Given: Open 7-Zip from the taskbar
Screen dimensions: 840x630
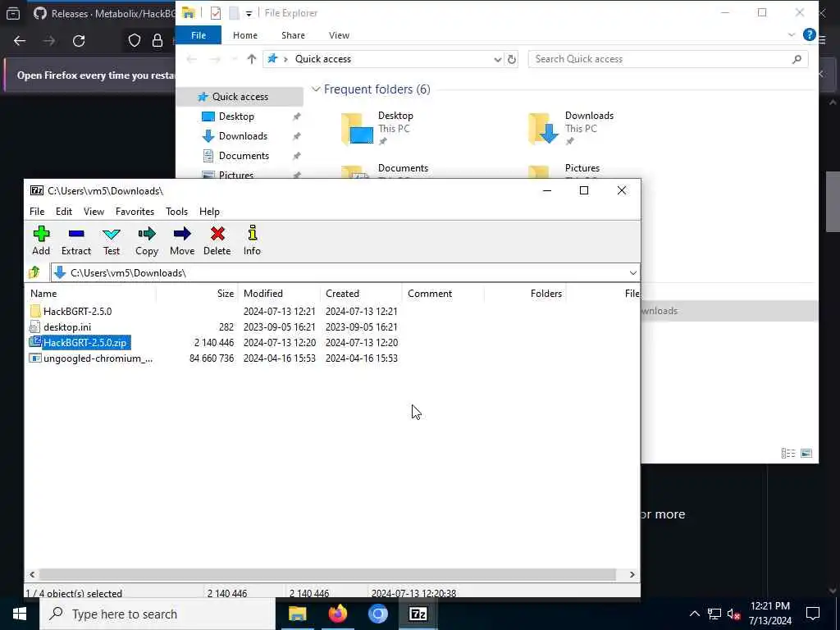Looking at the screenshot, I should [418, 614].
